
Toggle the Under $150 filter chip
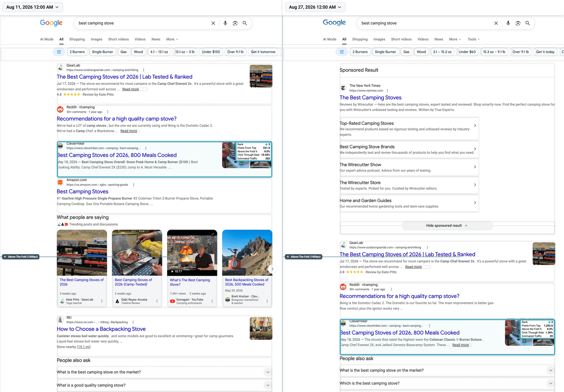coord(211,52)
